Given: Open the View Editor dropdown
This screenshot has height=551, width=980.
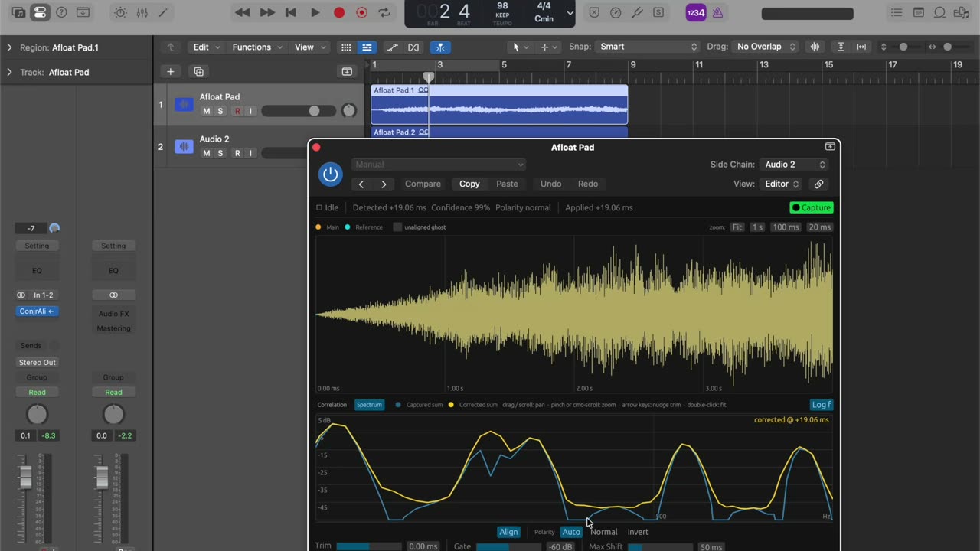Looking at the screenshot, I should click(782, 184).
